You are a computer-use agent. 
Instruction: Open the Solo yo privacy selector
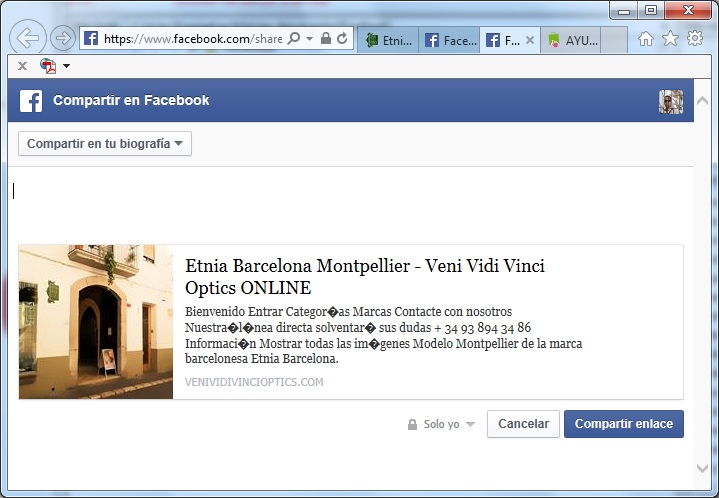(x=441, y=424)
